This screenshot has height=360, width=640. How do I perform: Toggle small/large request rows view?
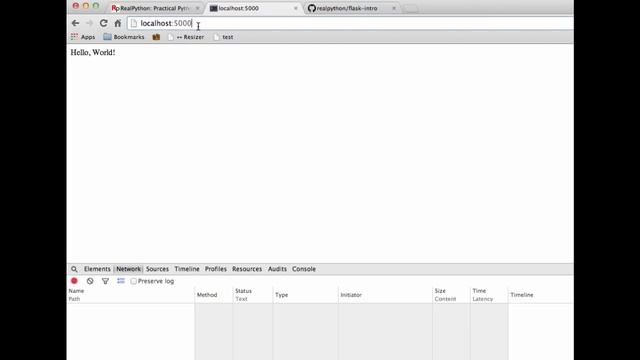pos(121,281)
